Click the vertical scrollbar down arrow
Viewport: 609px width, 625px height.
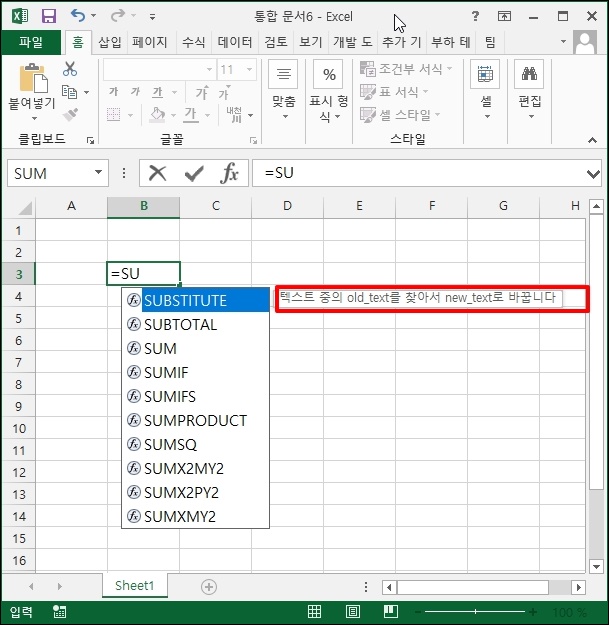pos(596,566)
